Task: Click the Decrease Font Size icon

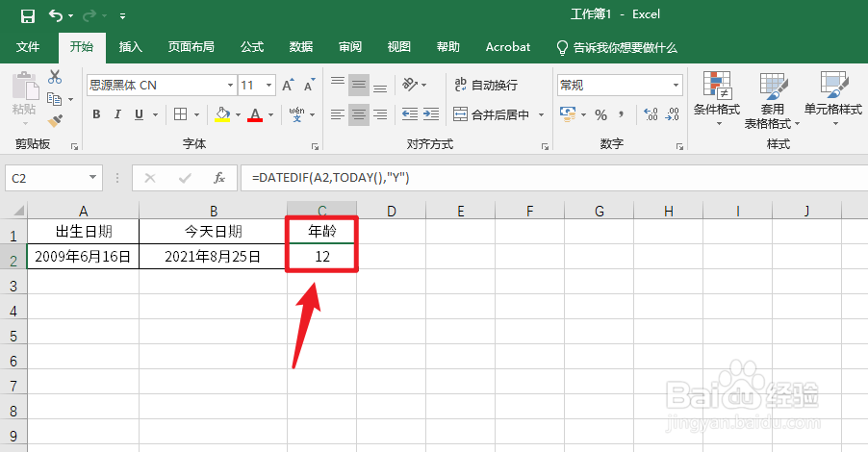Action: point(310,85)
